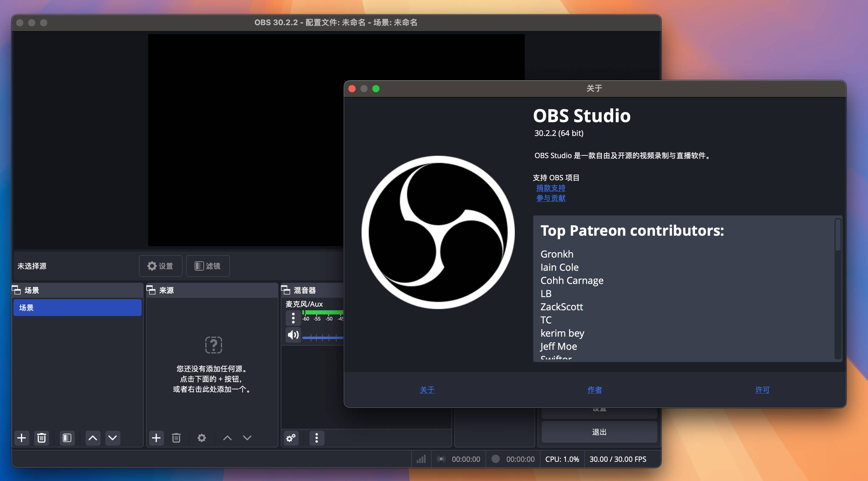This screenshot has width=868, height=481.
Task: Open the mixer menu via the three-dot button
Action: tap(316, 438)
